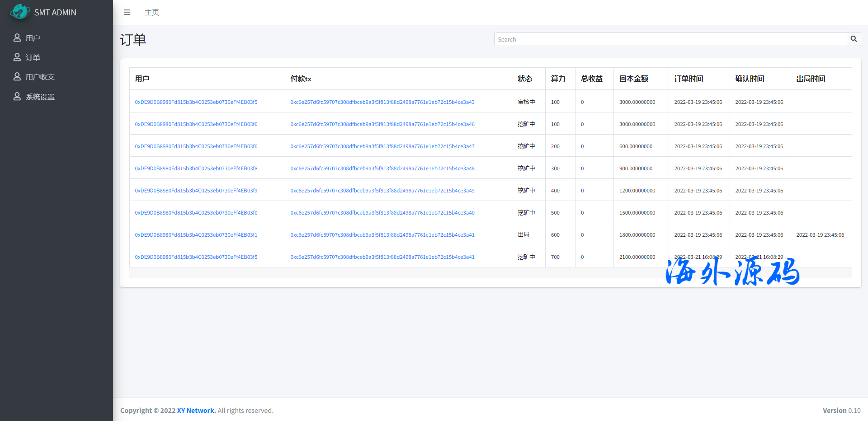Go to 主页 in the top navbar
The image size is (868, 421).
pyautogui.click(x=151, y=12)
